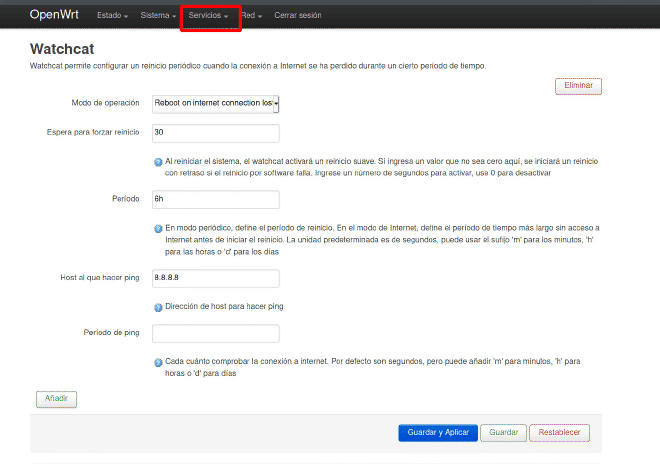Click help icon beside 'Al reiniciar el sistema'
This screenshot has width=660, height=468.
point(158,162)
